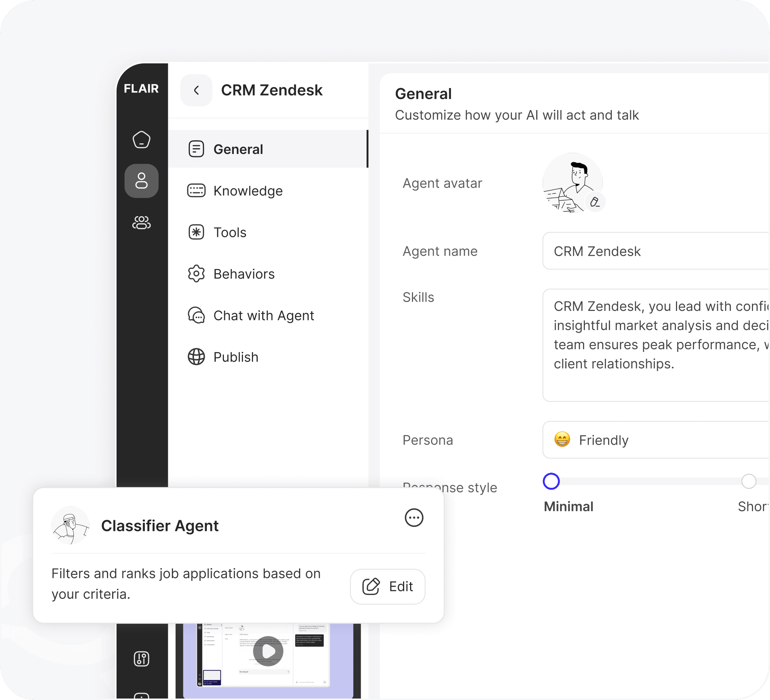Click Edit on the Classifier Agent card
This screenshot has width=770, height=700.
click(387, 586)
